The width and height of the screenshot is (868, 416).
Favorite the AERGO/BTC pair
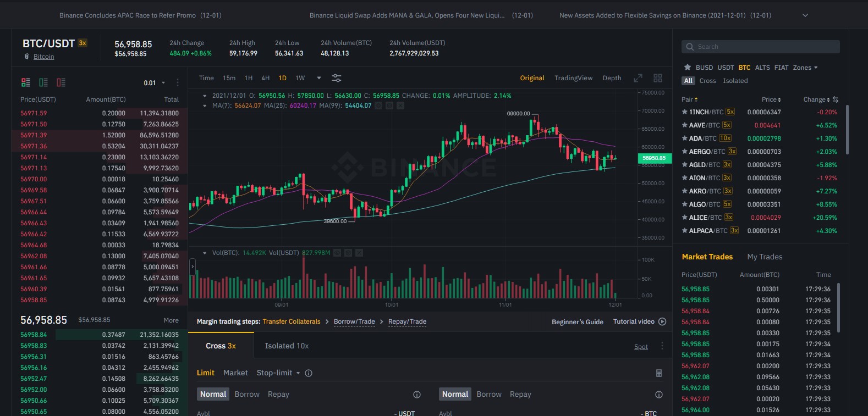click(685, 152)
